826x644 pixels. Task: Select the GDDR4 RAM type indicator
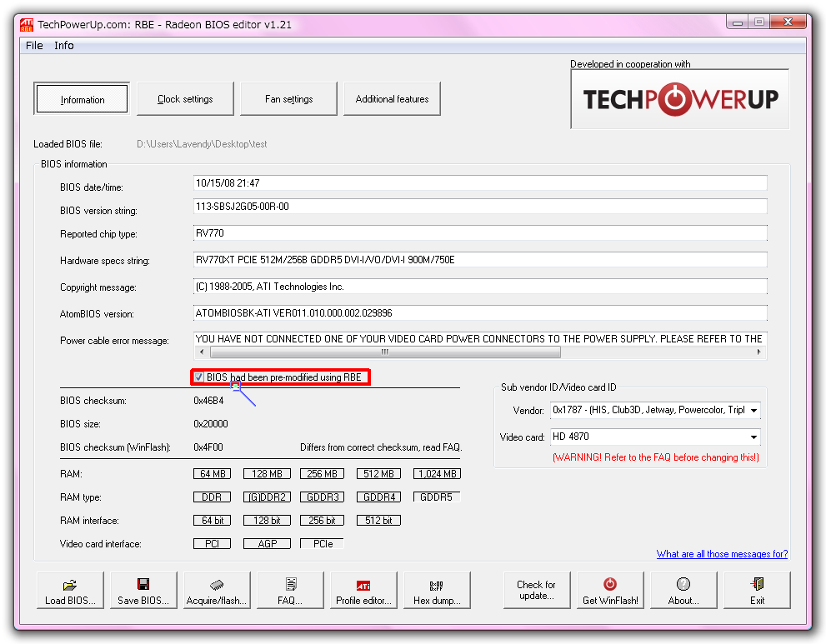[x=378, y=497]
